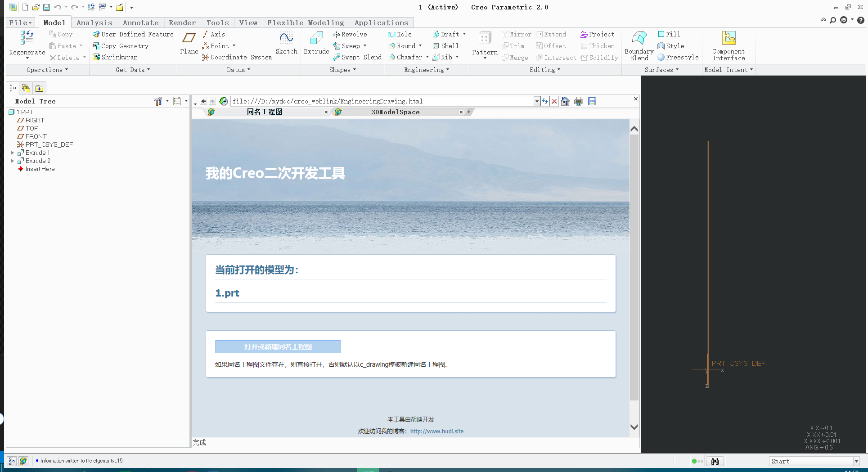Screen dimensions: 868x472
Task: Show the Folder Browser tab in navigator
Action: [x=26, y=88]
